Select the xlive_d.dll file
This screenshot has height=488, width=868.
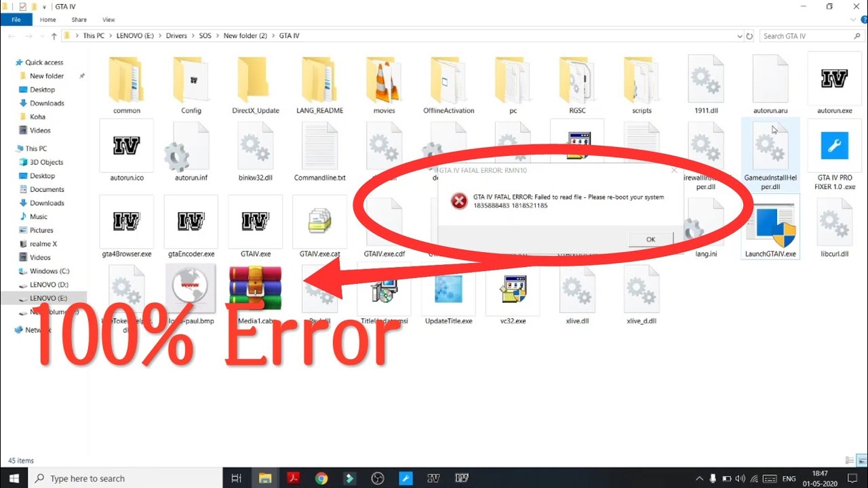[x=642, y=294]
